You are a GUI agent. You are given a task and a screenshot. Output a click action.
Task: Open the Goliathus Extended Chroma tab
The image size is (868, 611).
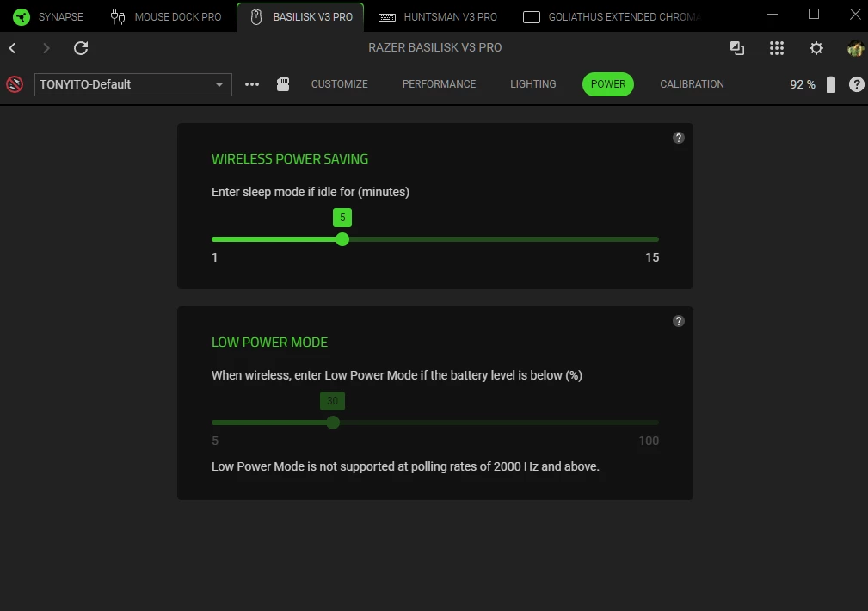[x=612, y=16]
